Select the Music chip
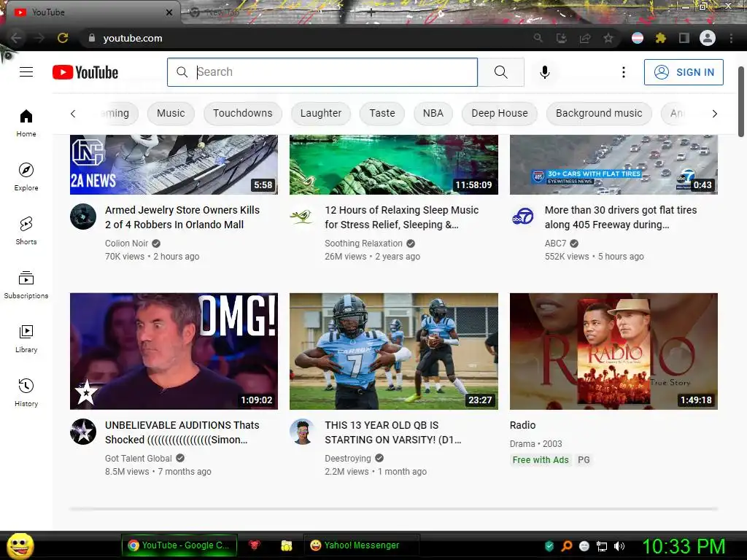747x560 pixels. (x=171, y=113)
